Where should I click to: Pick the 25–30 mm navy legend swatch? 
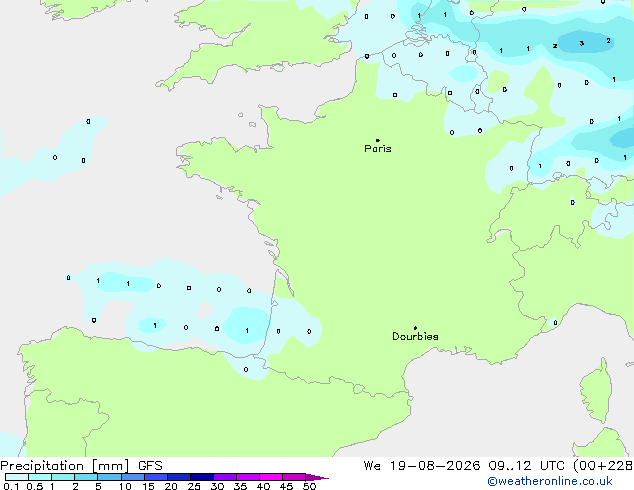click(x=202, y=477)
